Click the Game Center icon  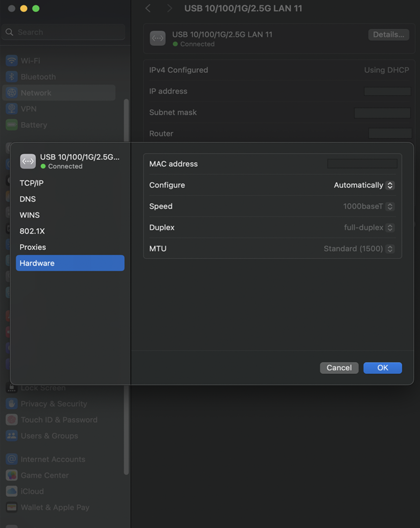(11, 475)
